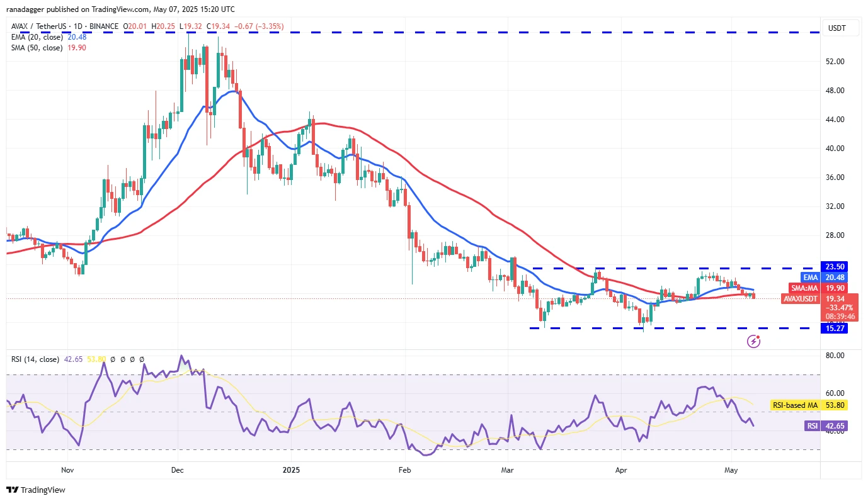Click the purple RSI 42.65 tag
The image size is (868, 501).
pos(826,426)
